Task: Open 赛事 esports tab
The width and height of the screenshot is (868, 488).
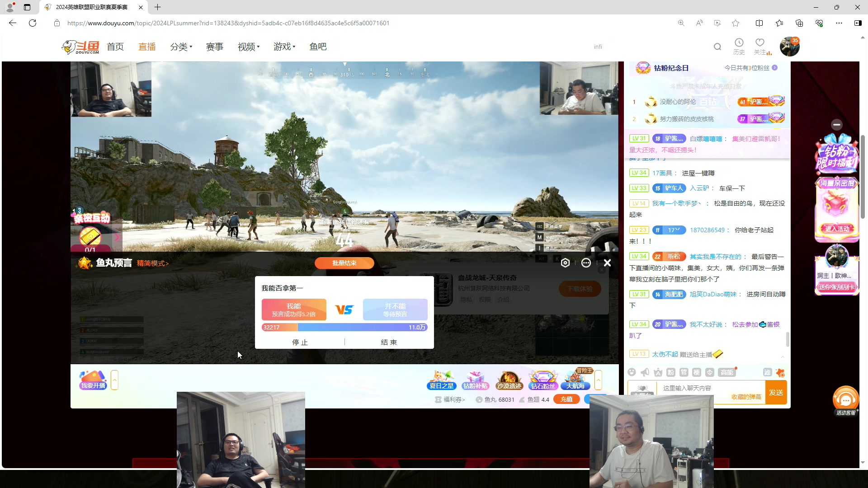Action: click(x=215, y=47)
